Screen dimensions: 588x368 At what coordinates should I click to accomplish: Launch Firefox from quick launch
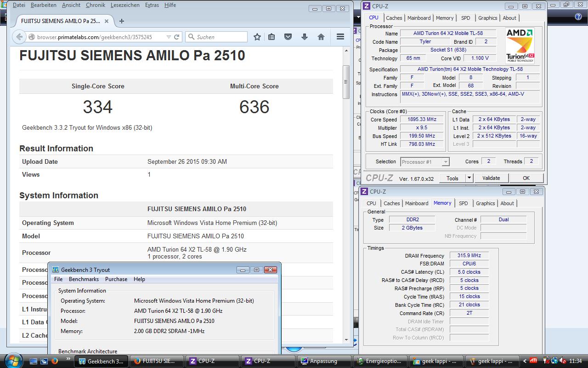55,361
